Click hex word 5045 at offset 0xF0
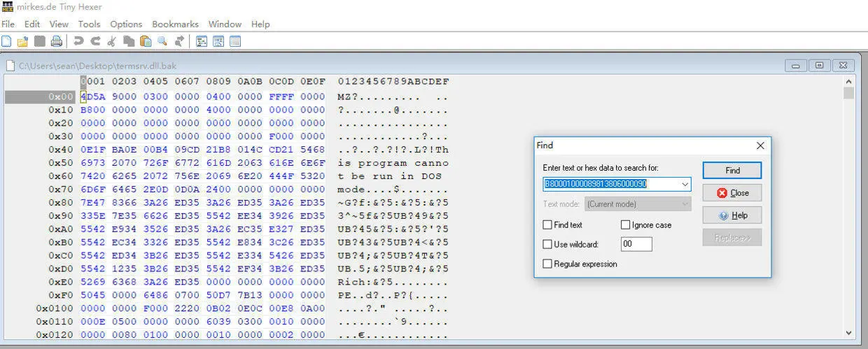This screenshot has width=868, height=349. pos(93,296)
